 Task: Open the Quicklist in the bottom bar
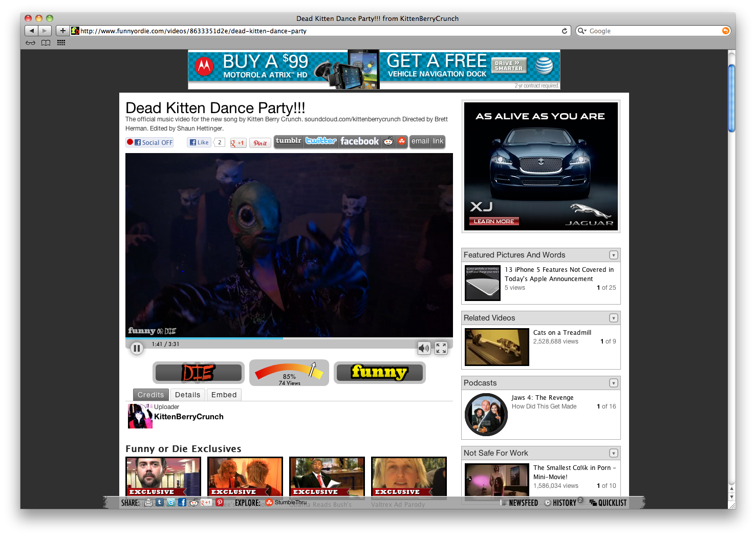click(x=608, y=503)
